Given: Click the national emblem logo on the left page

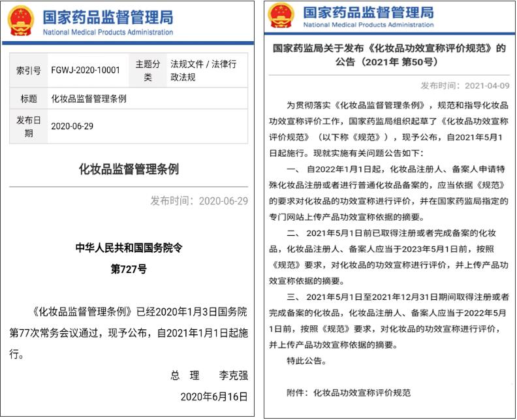Looking at the screenshot, I should pos(21,21).
